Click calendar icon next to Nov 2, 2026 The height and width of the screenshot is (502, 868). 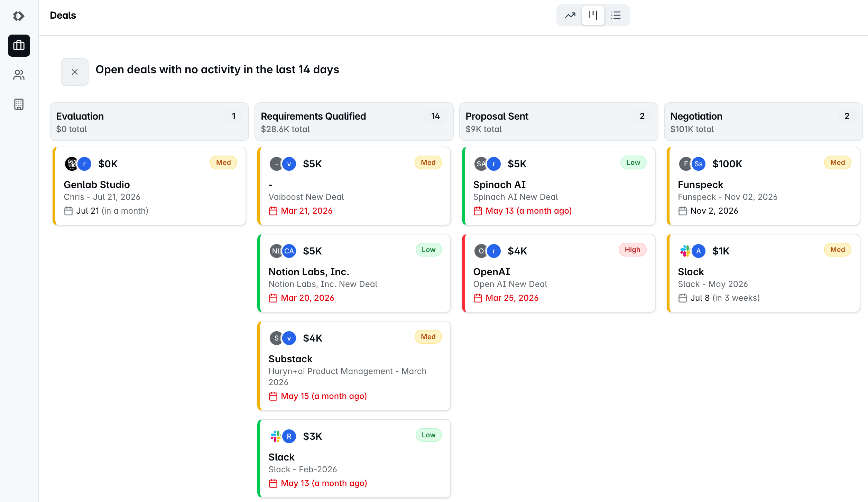click(683, 211)
